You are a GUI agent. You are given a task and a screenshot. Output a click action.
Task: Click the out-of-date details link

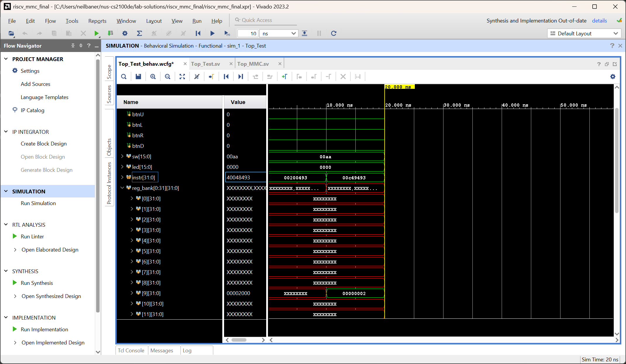click(x=599, y=21)
